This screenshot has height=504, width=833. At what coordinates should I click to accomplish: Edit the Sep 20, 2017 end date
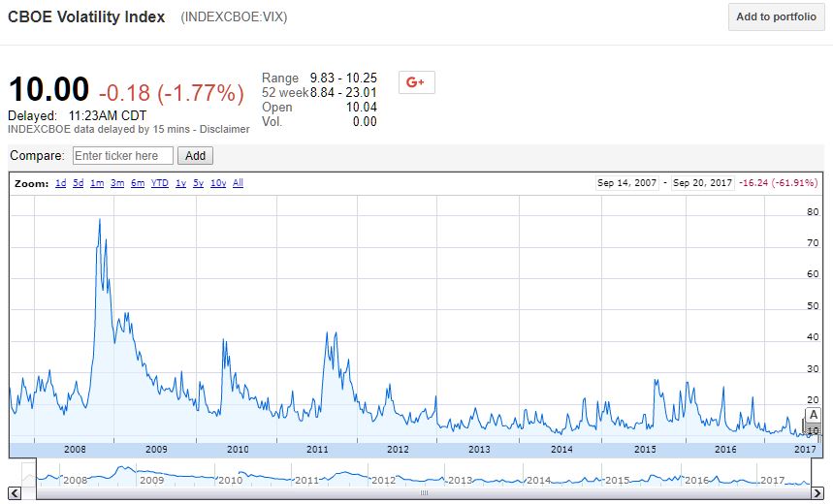(x=702, y=183)
